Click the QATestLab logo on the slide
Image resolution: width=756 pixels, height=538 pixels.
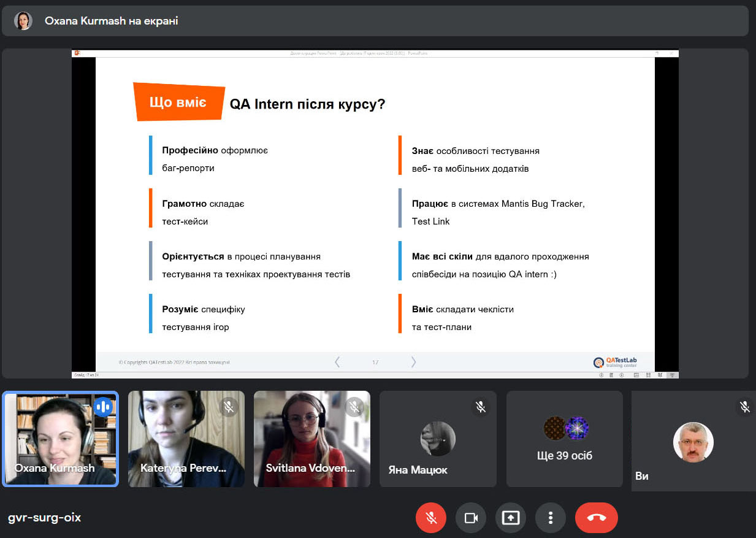[x=615, y=362]
